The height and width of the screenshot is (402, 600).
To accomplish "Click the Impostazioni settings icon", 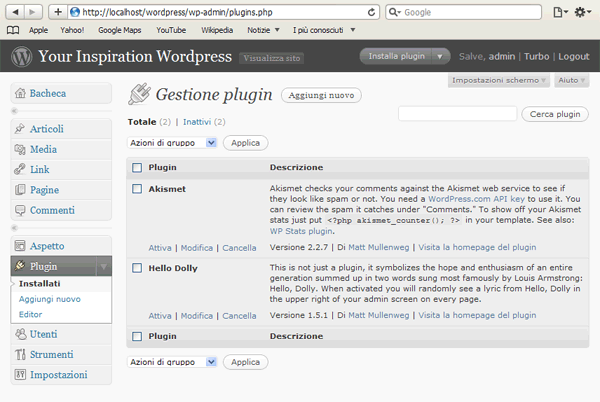I will pos(20,374).
